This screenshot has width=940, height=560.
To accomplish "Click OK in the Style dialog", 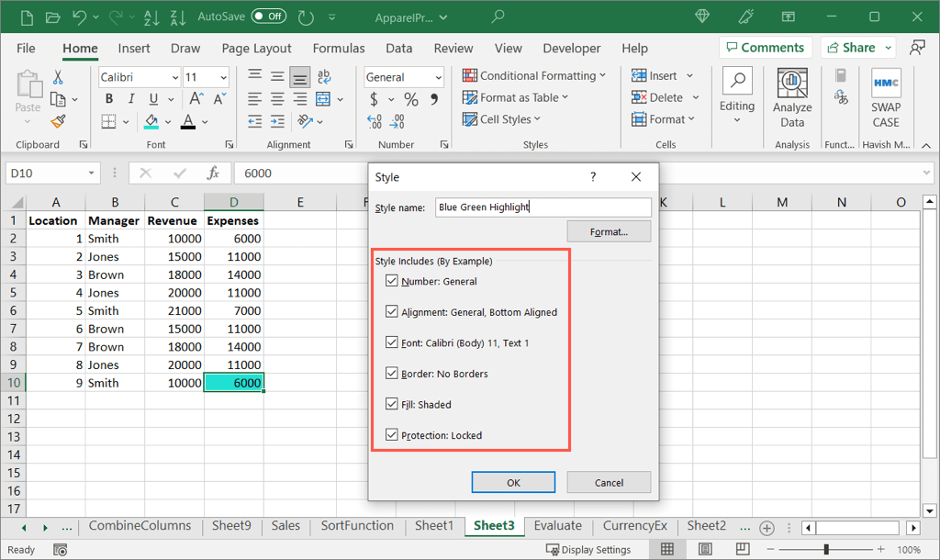I will click(x=513, y=482).
